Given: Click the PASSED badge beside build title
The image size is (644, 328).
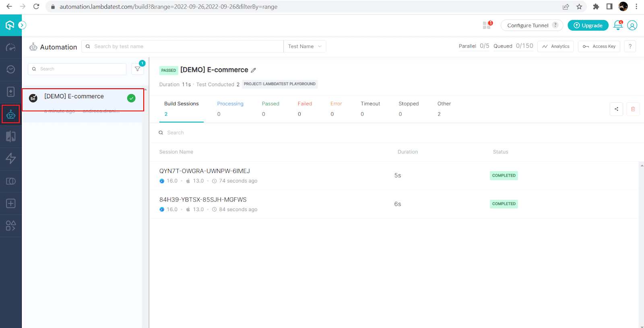Looking at the screenshot, I should point(169,70).
